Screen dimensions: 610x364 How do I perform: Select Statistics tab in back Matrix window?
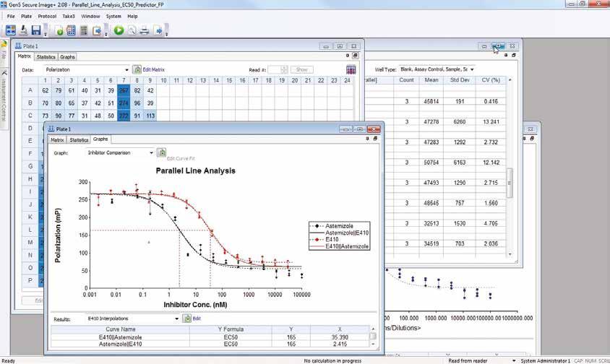pyautogui.click(x=46, y=57)
